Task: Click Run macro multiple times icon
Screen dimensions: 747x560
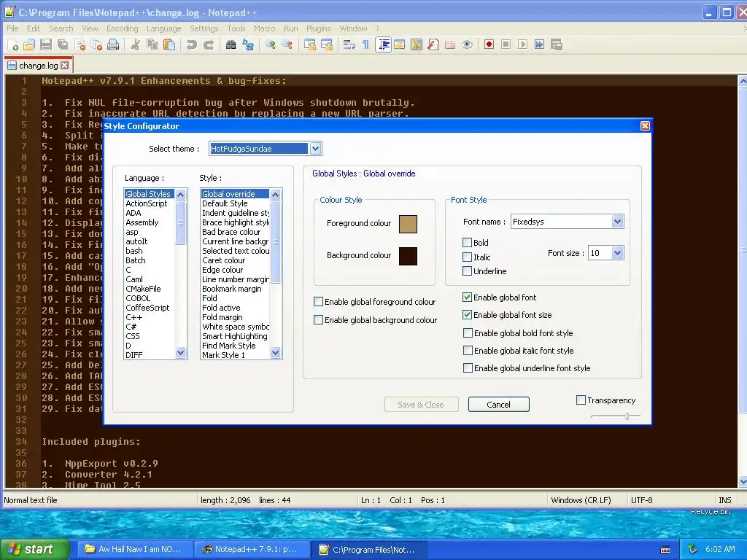Action: (539, 44)
